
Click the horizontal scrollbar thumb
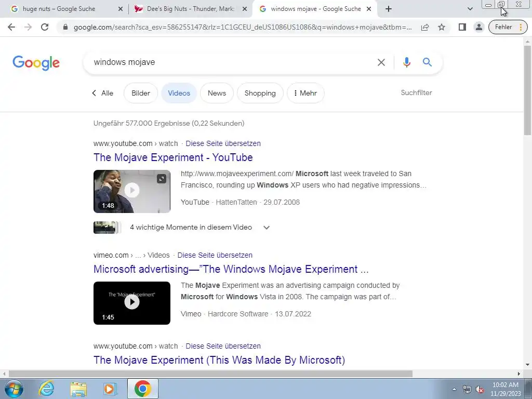210,374
